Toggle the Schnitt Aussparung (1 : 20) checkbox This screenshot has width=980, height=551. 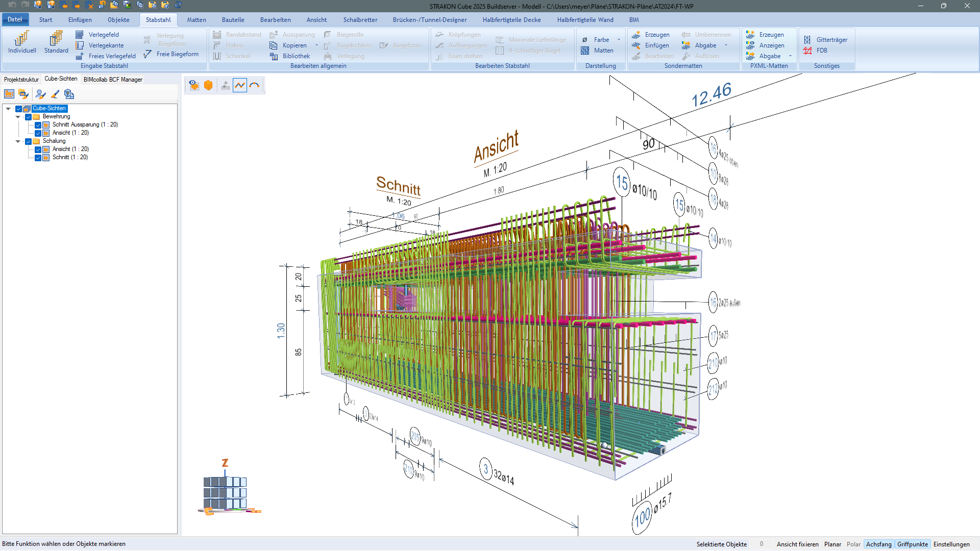(38, 125)
